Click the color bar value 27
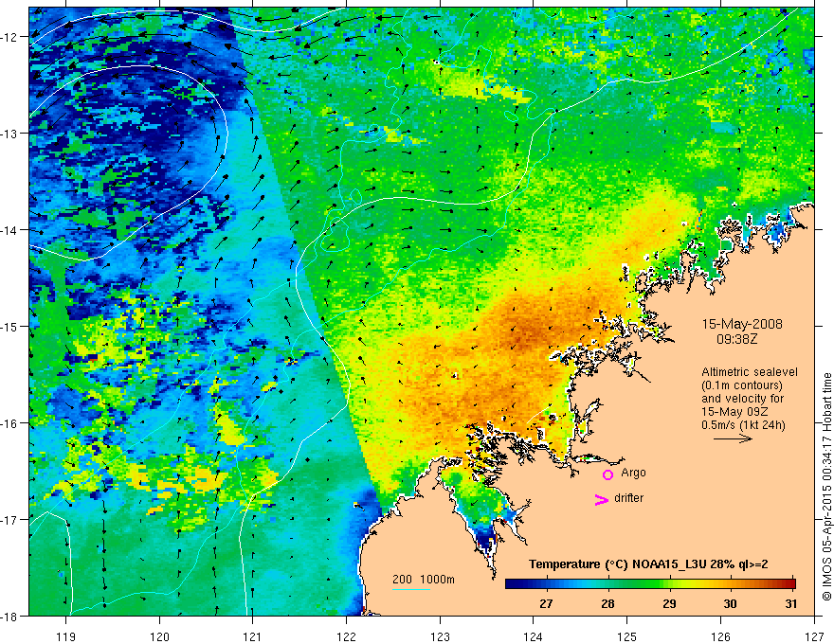This screenshot has height=644, width=834. (546, 603)
